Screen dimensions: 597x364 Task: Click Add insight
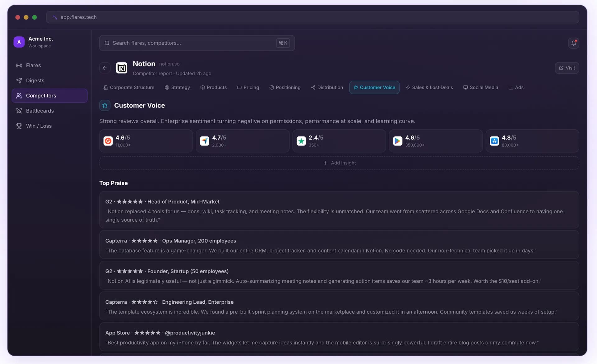[x=339, y=163]
